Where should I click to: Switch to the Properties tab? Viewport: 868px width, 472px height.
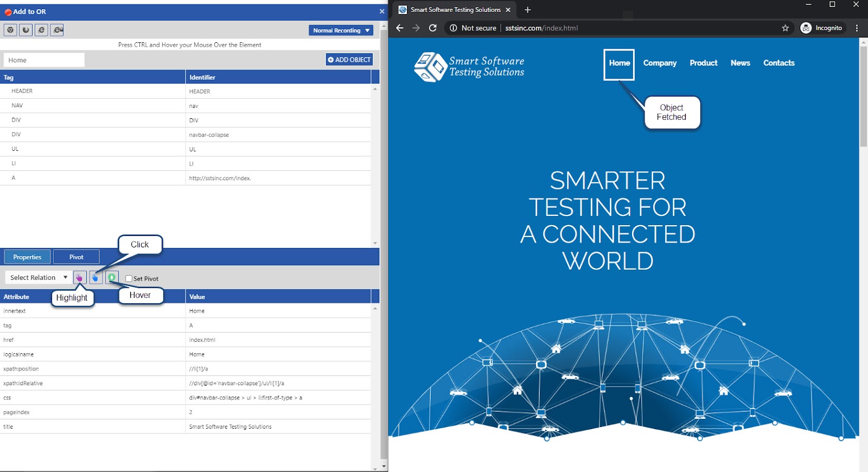click(27, 257)
